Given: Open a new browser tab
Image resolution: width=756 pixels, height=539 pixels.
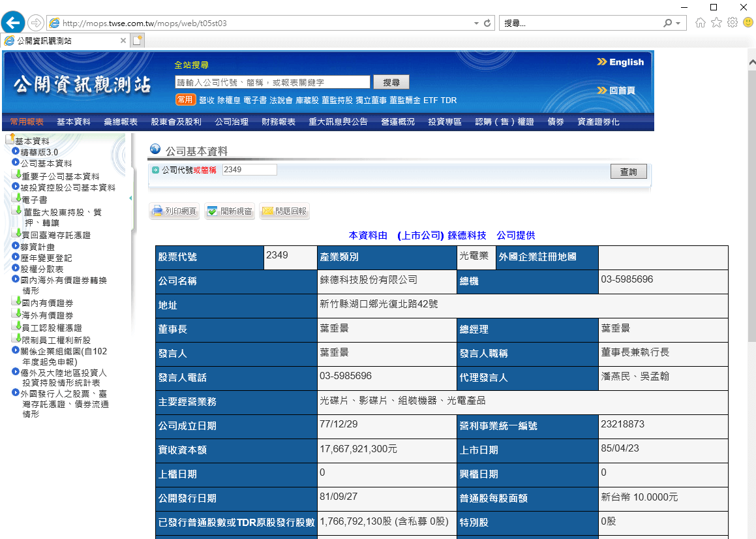Looking at the screenshot, I should [x=138, y=40].
